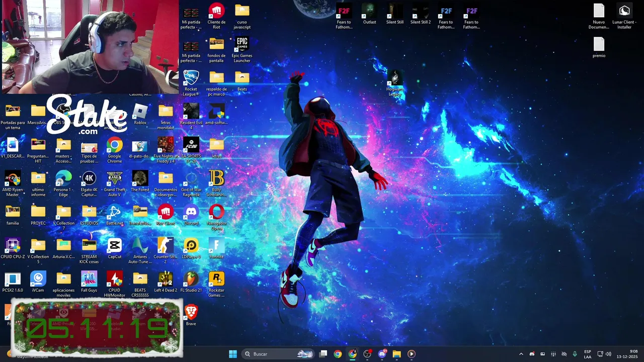Select the aplicaciones moviles folder
The image size is (644, 362).
63,285
